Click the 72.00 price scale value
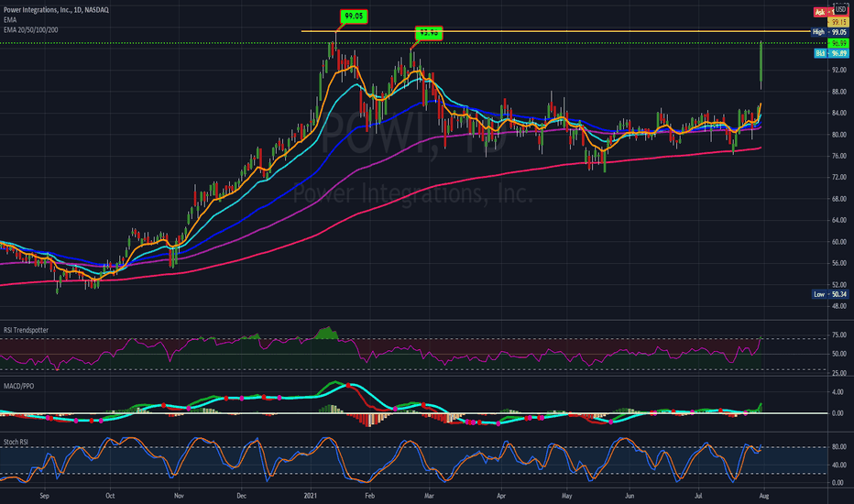The width and height of the screenshot is (854, 504). click(x=838, y=178)
